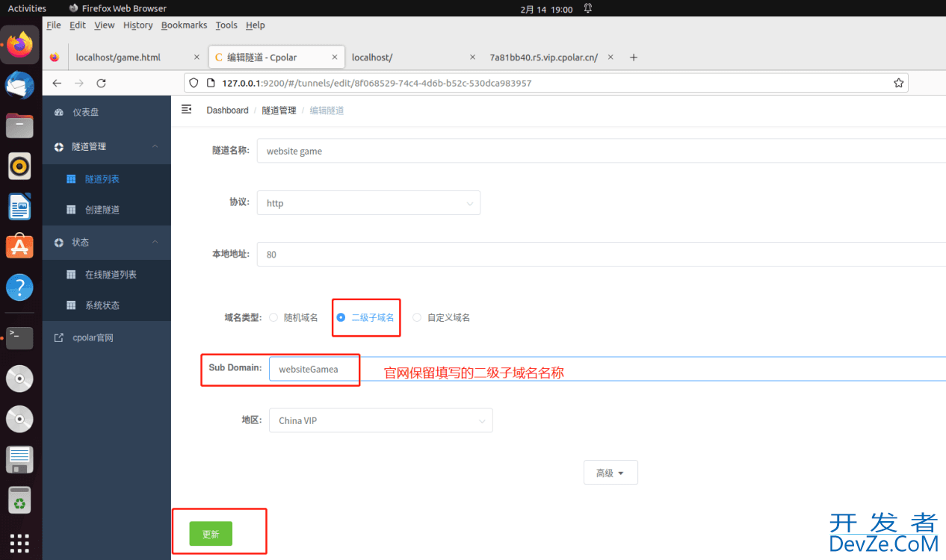The height and width of the screenshot is (560, 946).
Task: Open Rhythmbox music player in the dock
Action: coord(20,166)
